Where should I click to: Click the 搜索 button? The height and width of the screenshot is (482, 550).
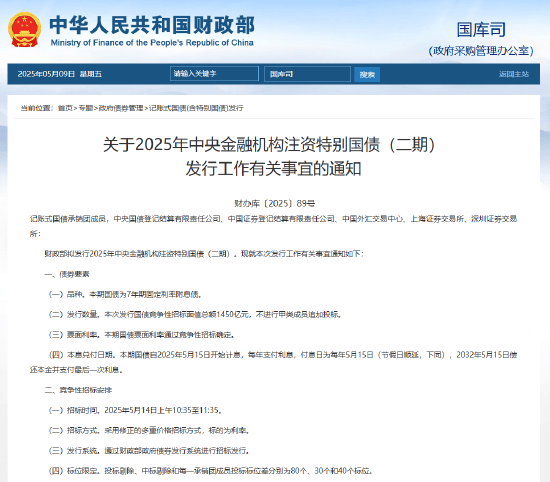coord(367,74)
